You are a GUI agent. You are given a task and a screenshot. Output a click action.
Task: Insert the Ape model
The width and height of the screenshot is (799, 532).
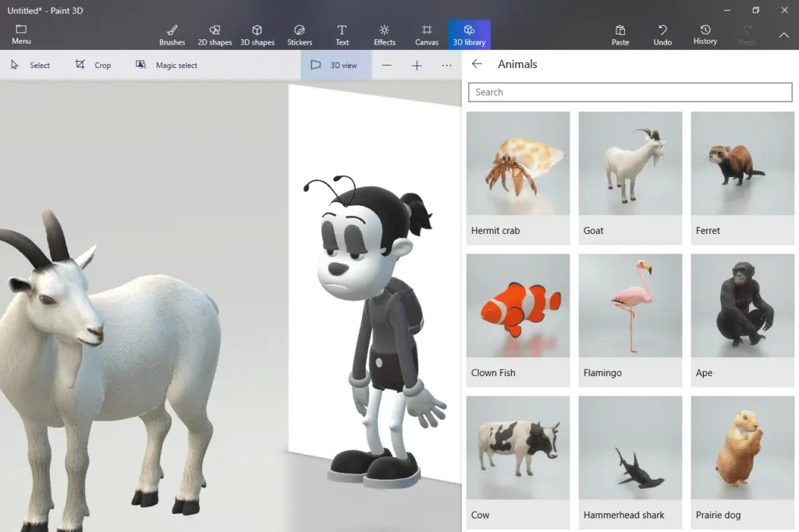743,320
